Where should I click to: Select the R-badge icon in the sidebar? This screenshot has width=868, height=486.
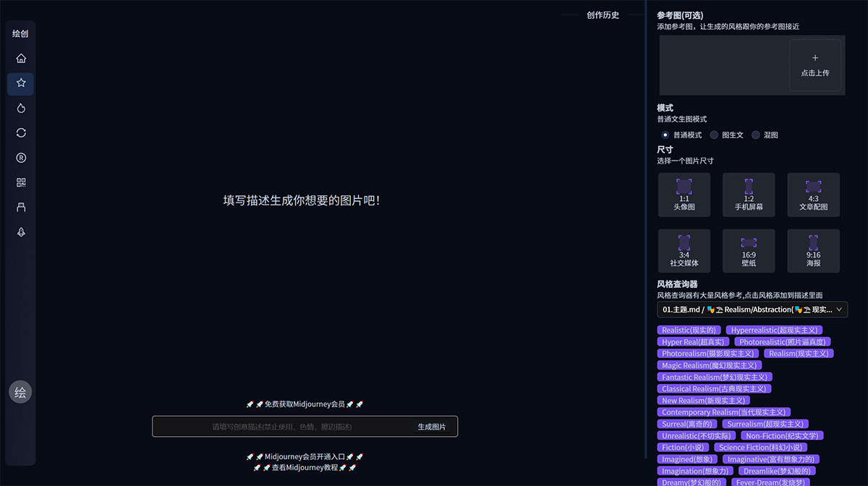click(20, 157)
